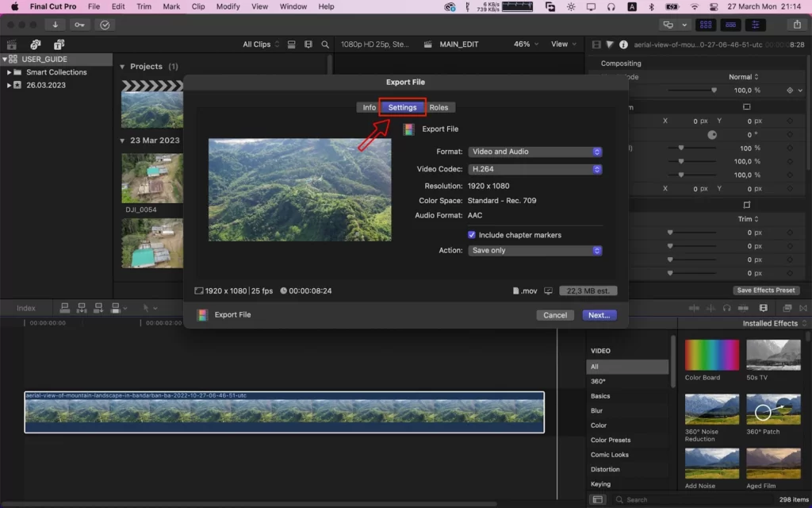
Task: Click the Next... button
Action: [599, 315]
